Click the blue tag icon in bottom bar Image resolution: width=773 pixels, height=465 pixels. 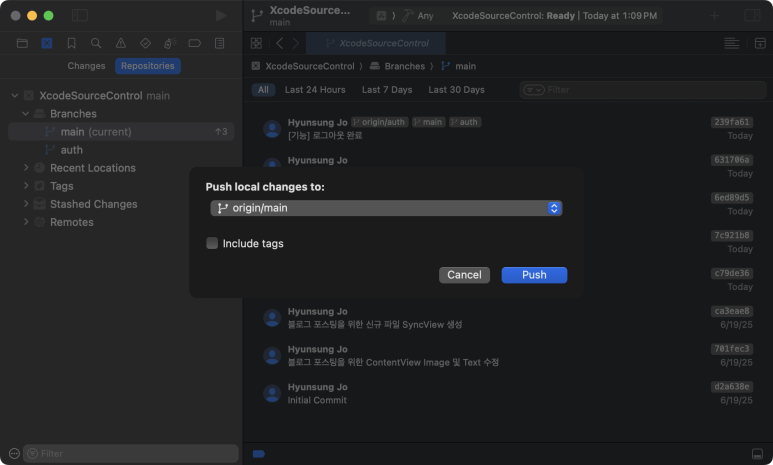pyautogui.click(x=259, y=454)
